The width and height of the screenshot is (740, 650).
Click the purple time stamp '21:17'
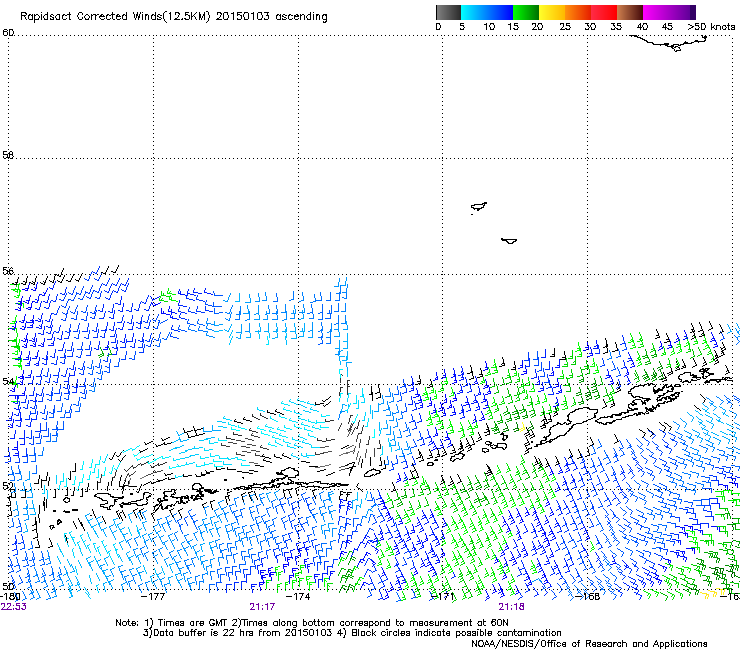pyautogui.click(x=262, y=607)
